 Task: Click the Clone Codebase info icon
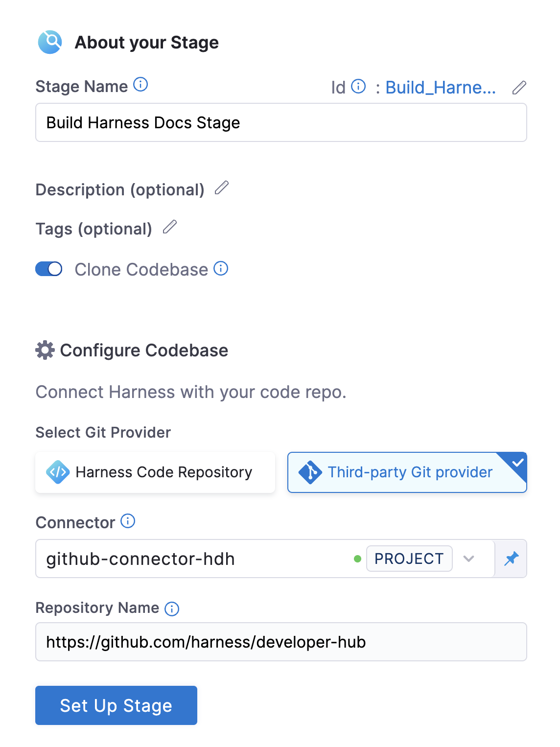point(221,269)
